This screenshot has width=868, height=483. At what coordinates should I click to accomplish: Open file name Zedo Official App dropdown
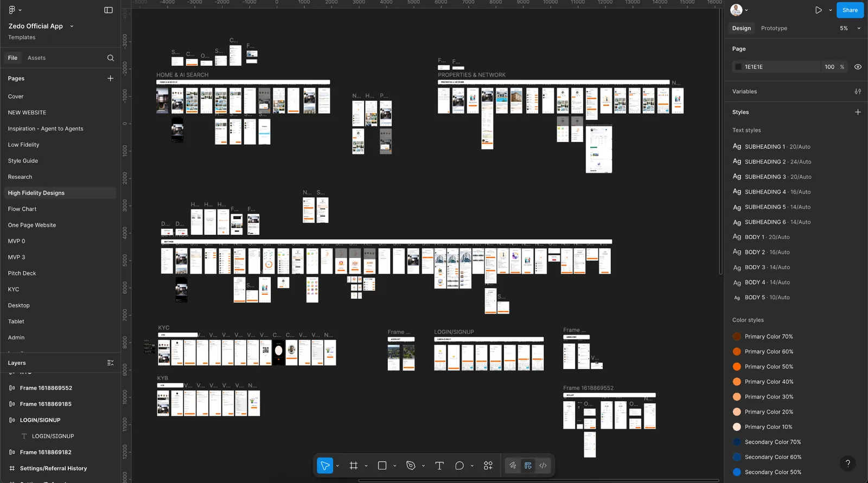pyautogui.click(x=72, y=26)
